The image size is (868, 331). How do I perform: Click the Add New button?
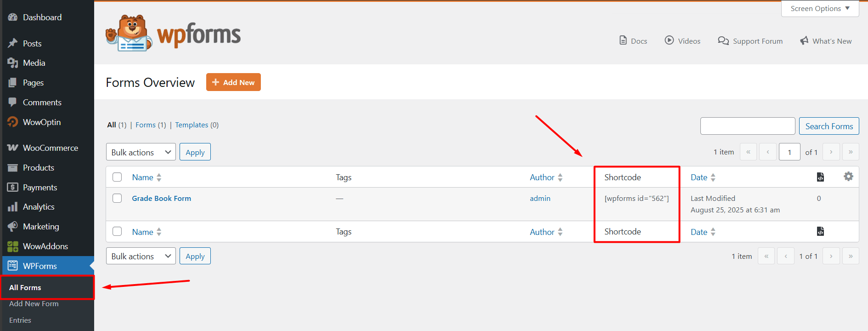233,82
